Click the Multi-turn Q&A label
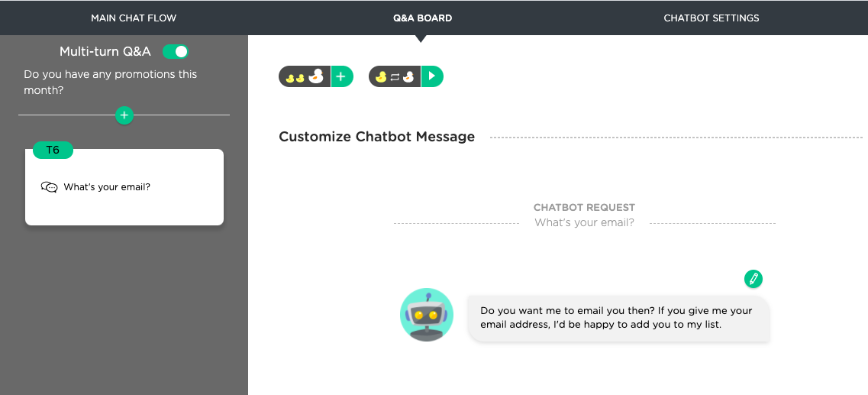Screen dimensions: 868x395 click(105, 51)
